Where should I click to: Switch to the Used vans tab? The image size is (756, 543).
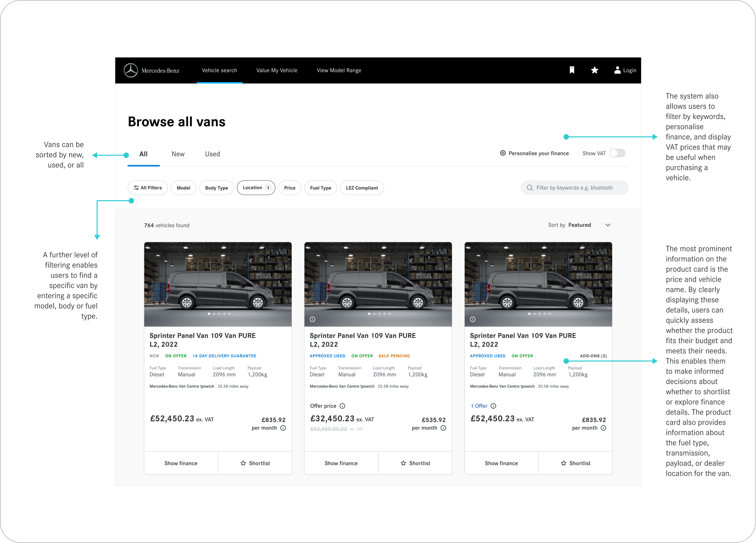[x=212, y=154]
